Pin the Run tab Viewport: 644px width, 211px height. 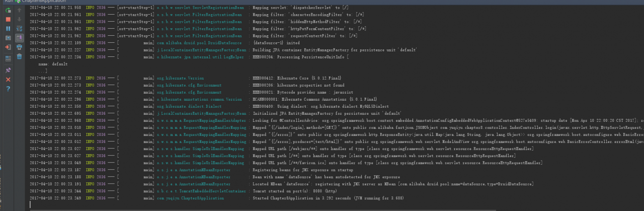tap(8, 70)
